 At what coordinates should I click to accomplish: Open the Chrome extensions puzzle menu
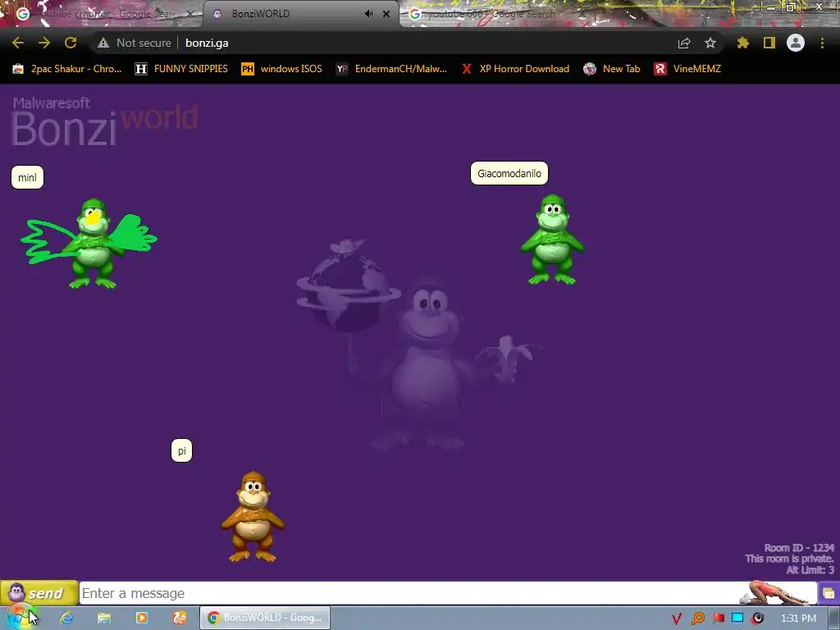tap(743, 43)
